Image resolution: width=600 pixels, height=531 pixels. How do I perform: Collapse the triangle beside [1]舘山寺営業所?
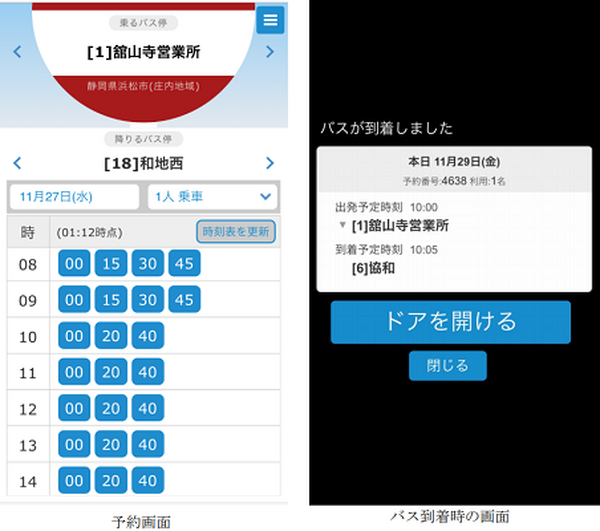(x=343, y=225)
